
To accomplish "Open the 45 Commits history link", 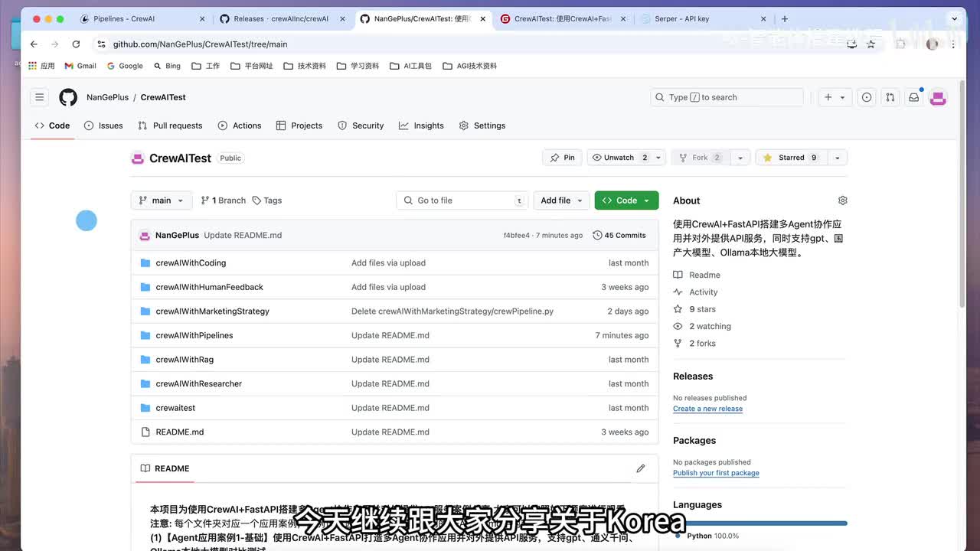I will (619, 236).
